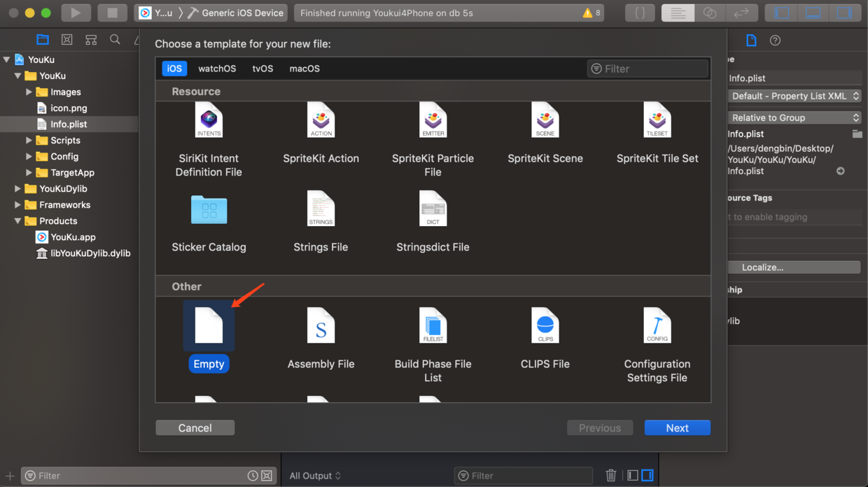Click the template Filter search field
Image resolution: width=868 pixels, height=487 pixels.
(x=647, y=69)
